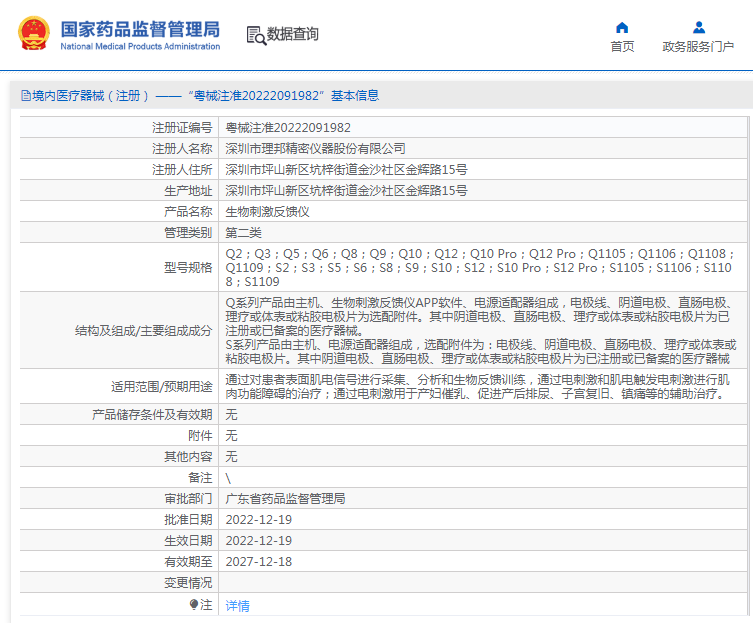
Task: Click the 有效期至 row label
Action: click(188, 562)
